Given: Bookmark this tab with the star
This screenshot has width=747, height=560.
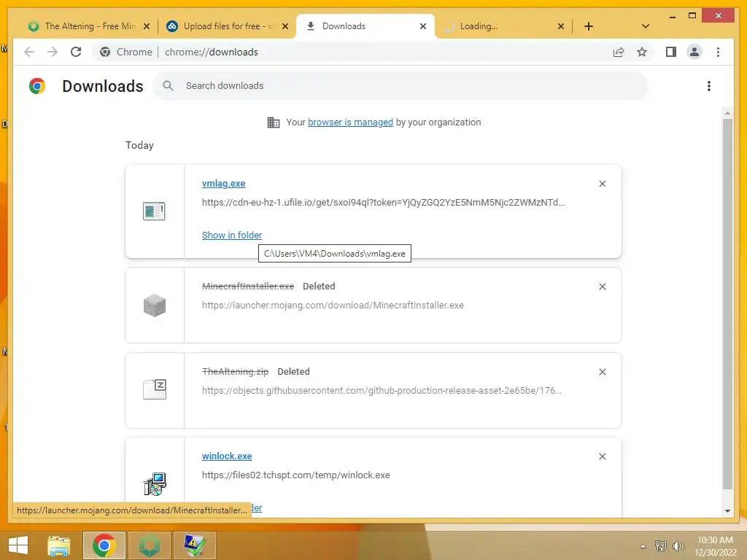Looking at the screenshot, I should coord(642,52).
